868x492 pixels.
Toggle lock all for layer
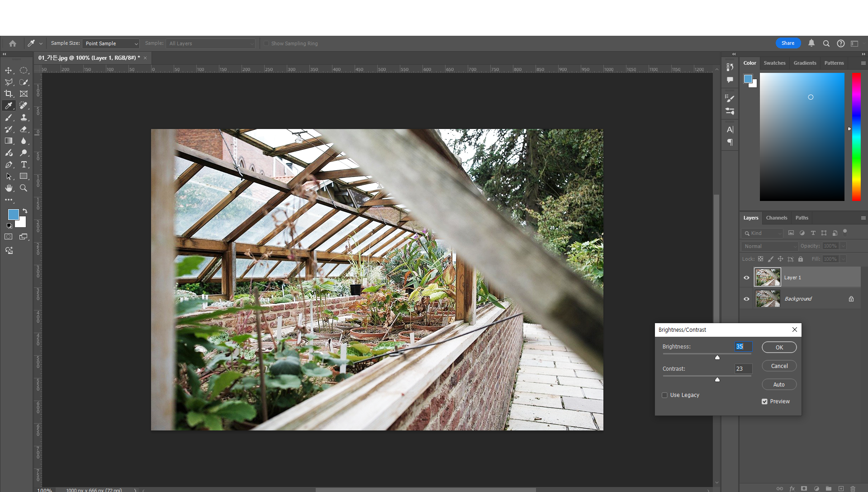click(801, 259)
